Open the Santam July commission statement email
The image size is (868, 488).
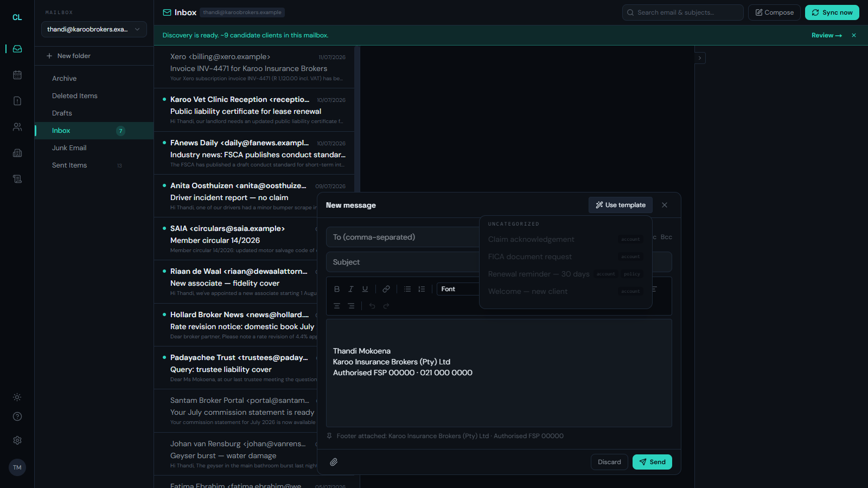pos(236,411)
